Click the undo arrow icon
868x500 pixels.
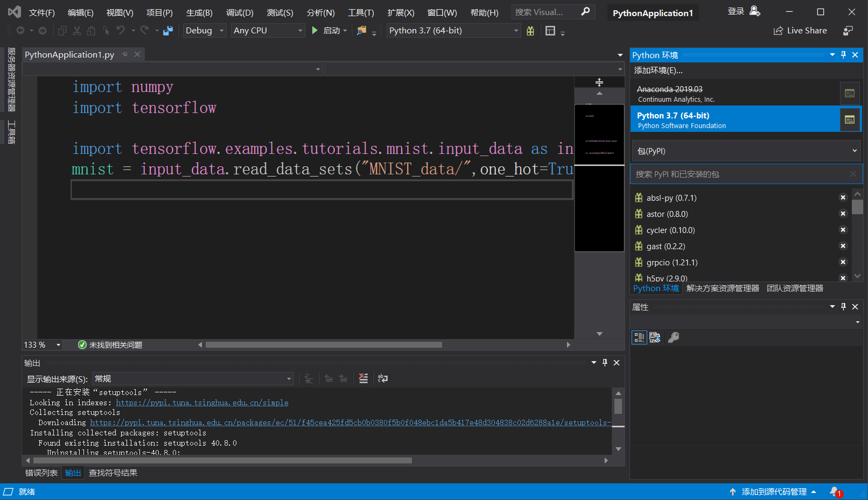click(121, 31)
